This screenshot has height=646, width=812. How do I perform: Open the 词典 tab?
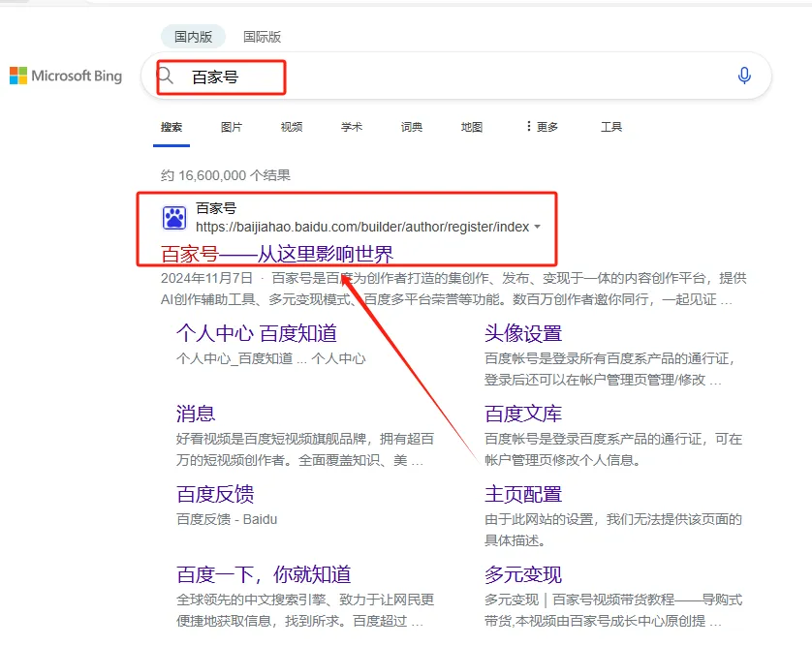[412, 127]
